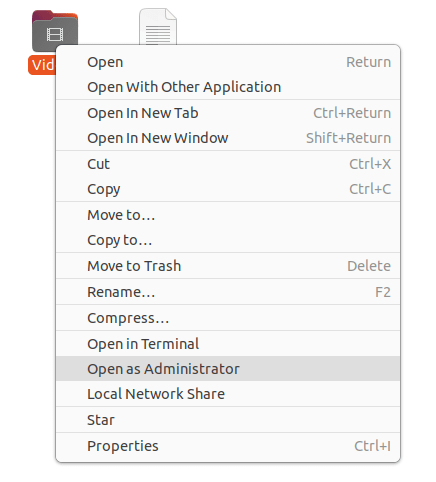The image size is (436, 482).
Task: Click Open as Administrator
Action: pos(228,369)
